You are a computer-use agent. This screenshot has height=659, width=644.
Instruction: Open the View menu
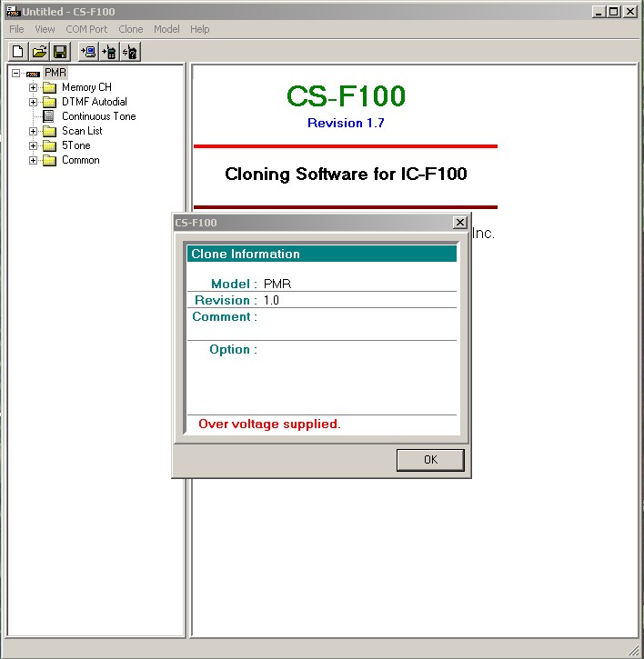(45, 29)
